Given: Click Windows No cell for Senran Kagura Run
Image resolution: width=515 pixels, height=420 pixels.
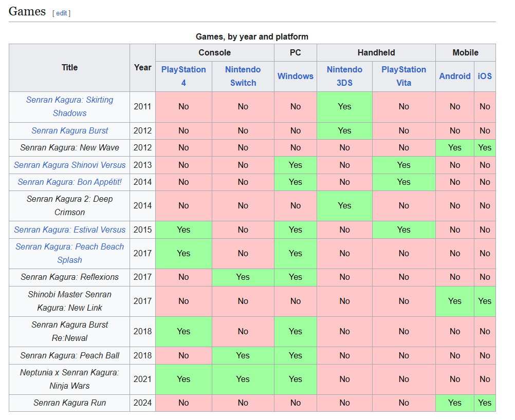Looking at the screenshot, I should tap(295, 403).
